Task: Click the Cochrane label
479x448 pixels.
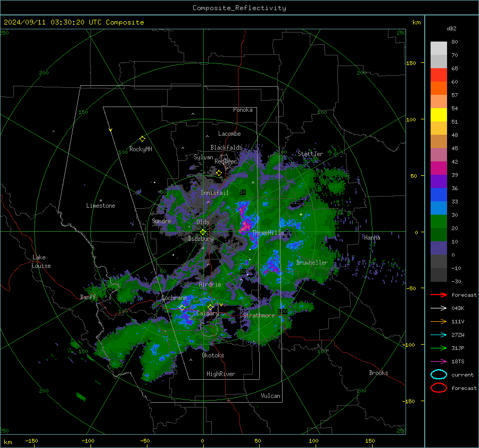Action: tap(174, 298)
